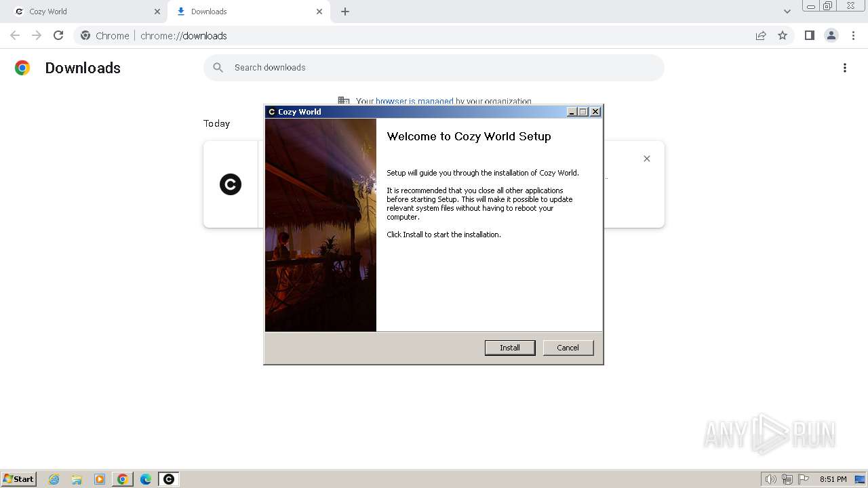Cancel the Cozy World setup
Viewport: 868px width, 488px height.
pyautogui.click(x=568, y=348)
